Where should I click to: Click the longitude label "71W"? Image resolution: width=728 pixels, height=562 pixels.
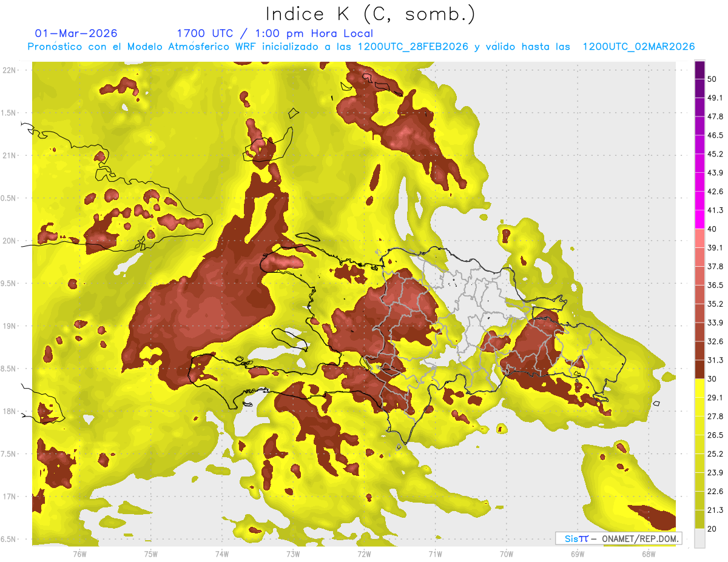(x=435, y=554)
